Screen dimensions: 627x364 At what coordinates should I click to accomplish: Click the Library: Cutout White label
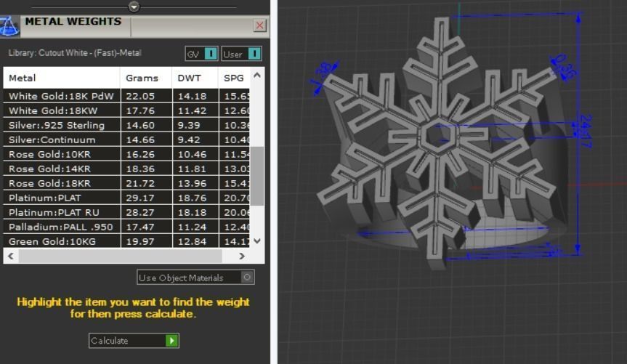(x=75, y=53)
